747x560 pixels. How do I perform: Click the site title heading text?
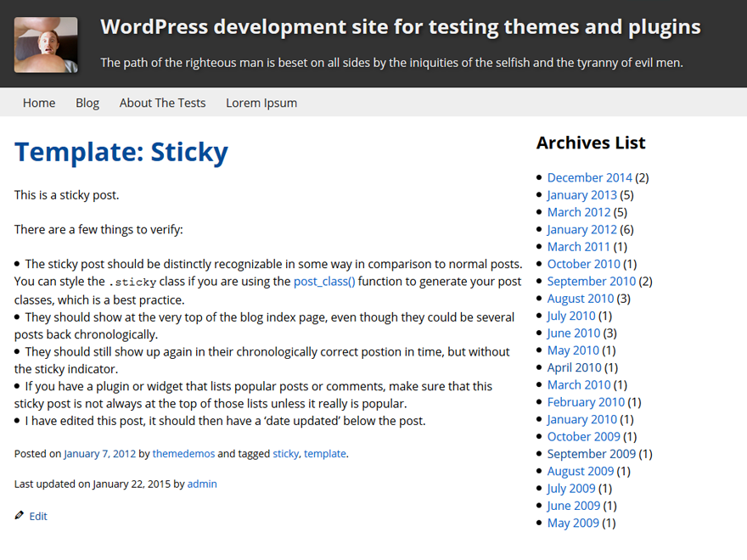401,27
